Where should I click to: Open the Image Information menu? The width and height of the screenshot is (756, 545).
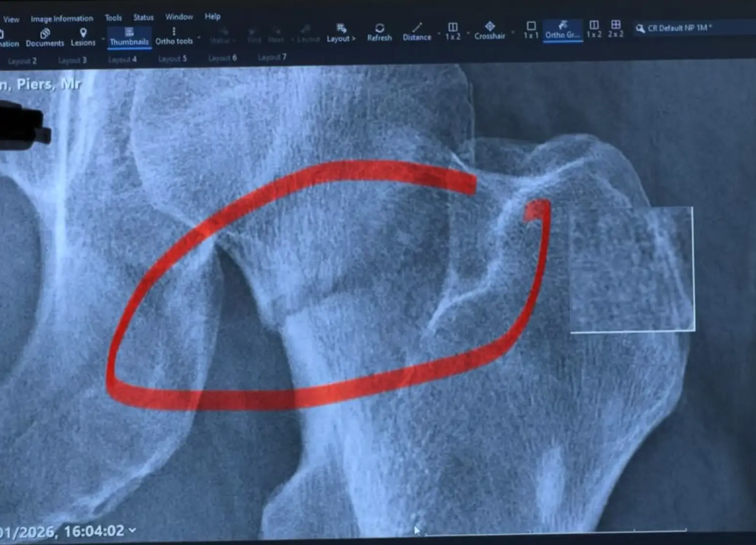click(63, 18)
